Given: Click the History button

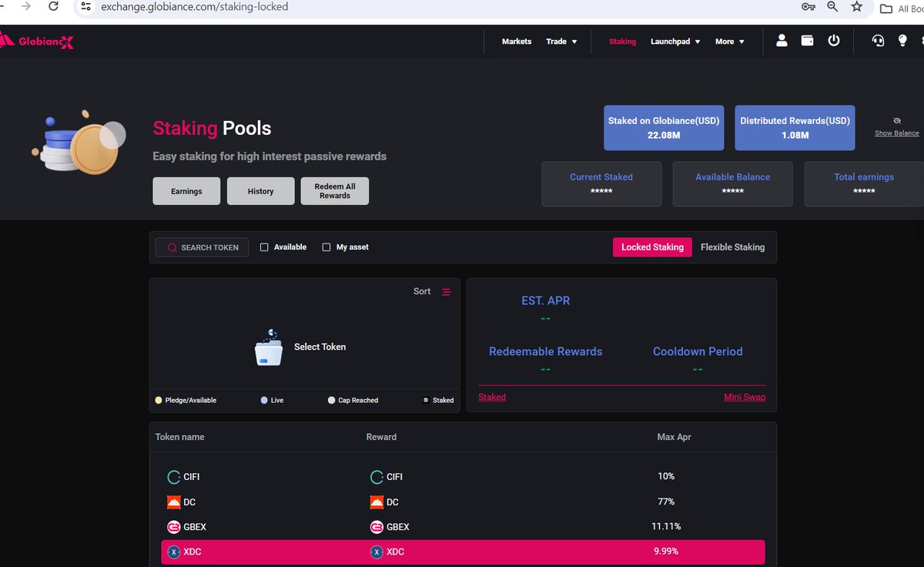Looking at the screenshot, I should tap(260, 191).
